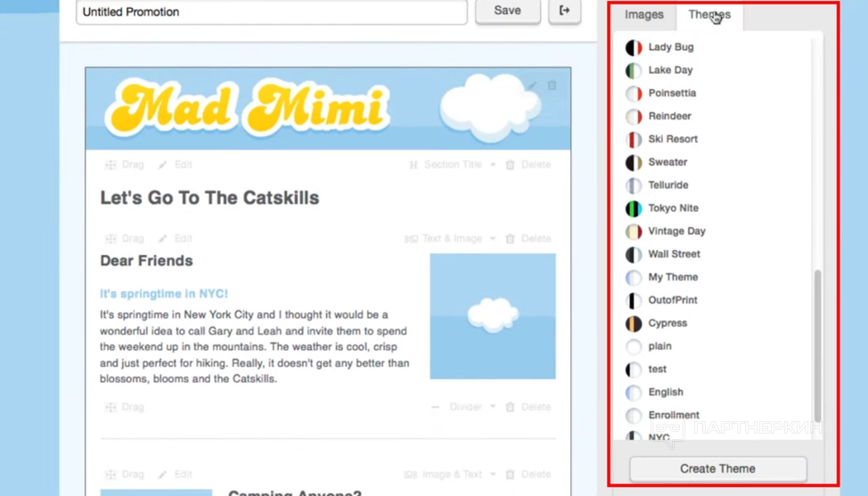Delete the Image & Text block
This screenshot has width=868, height=496.
528,475
